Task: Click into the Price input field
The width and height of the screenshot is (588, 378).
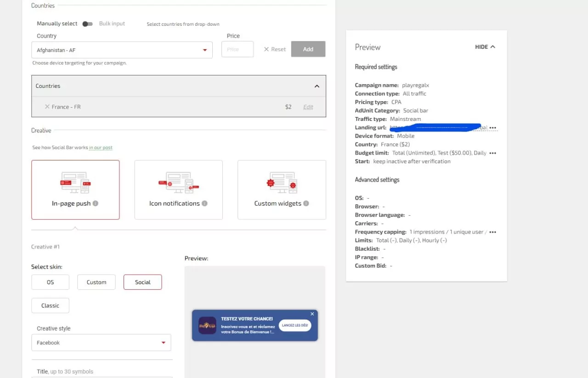Action: [x=237, y=49]
